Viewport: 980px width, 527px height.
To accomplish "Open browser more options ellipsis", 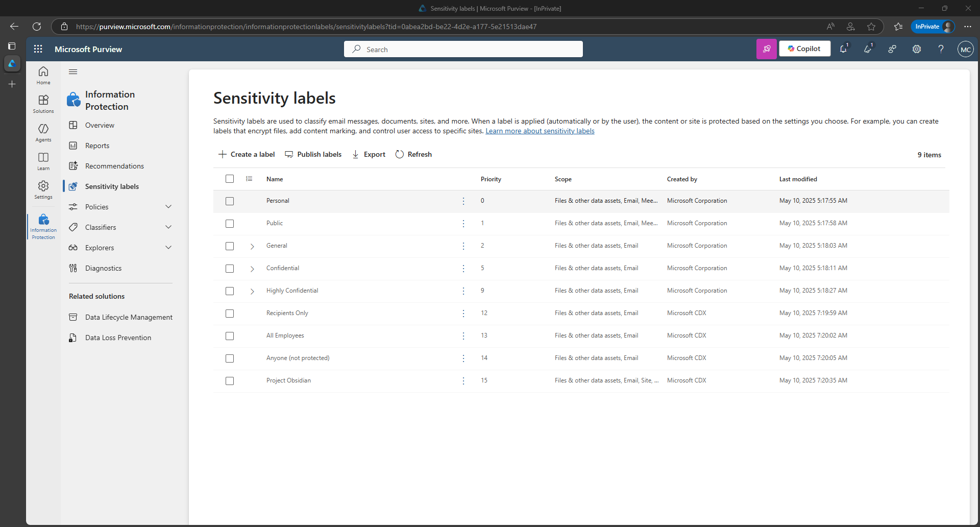I will (968, 27).
